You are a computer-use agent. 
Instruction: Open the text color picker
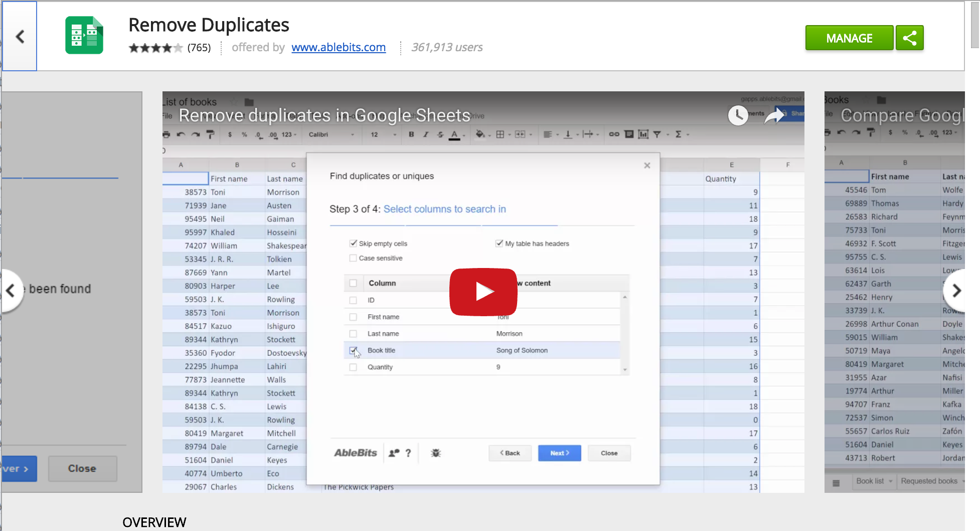click(454, 135)
